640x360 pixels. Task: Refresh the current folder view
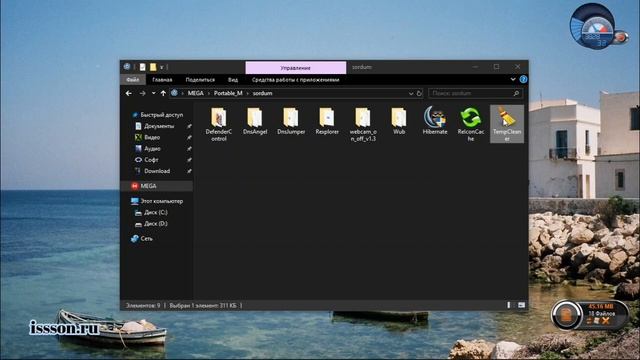(419, 93)
